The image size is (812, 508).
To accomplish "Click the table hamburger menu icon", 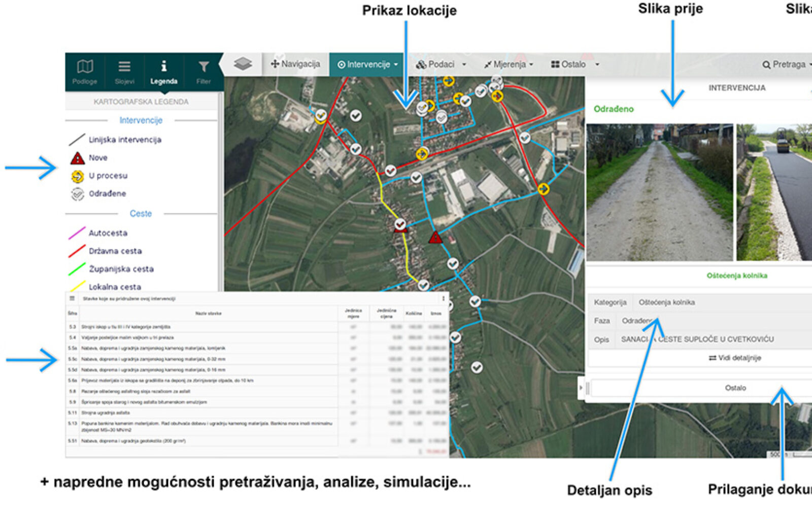I will [x=72, y=299].
